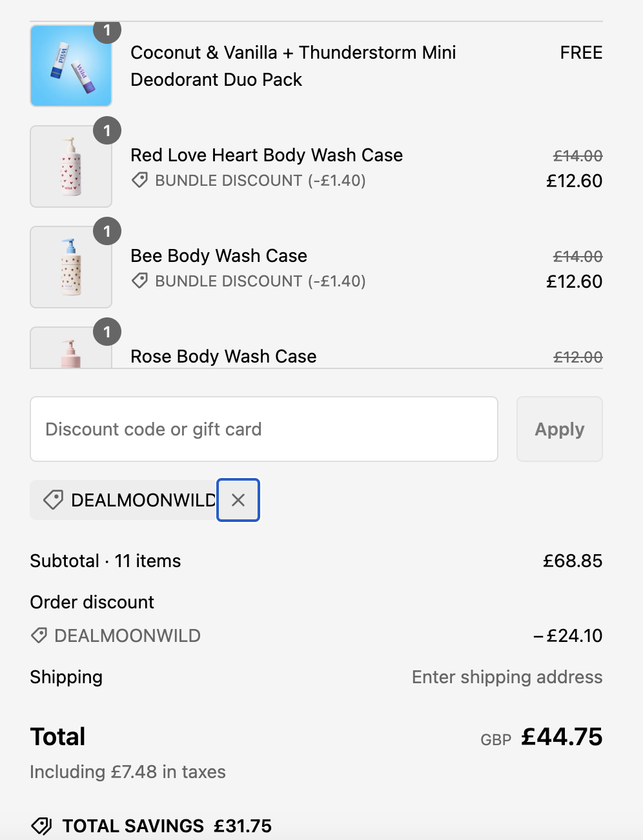Screen dimensions: 643x840
Task: Click the Order discount DEALMOONWILD tag icon
Action: (x=39, y=635)
